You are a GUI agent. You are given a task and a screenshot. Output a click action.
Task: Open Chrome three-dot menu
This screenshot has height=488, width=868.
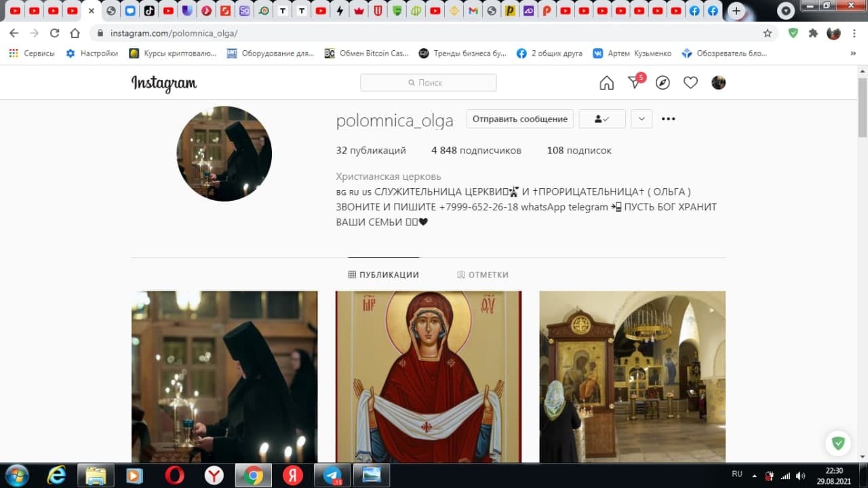[854, 33]
